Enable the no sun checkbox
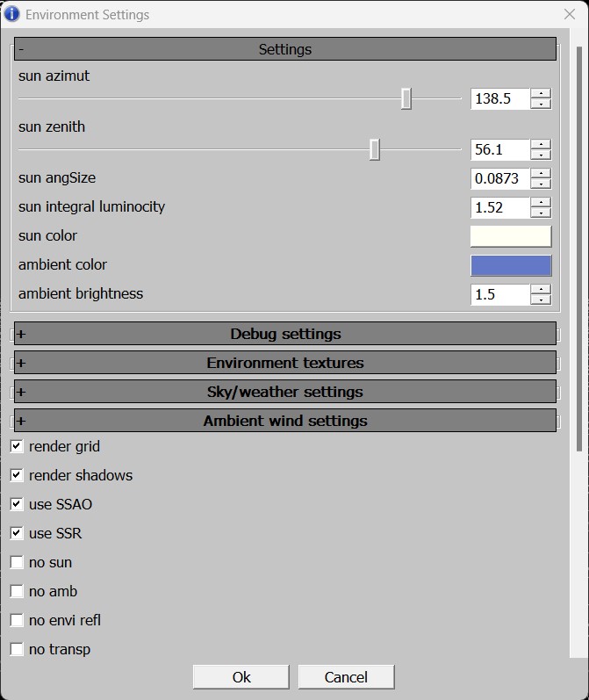Viewport: 589px width, 700px height. click(x=17, y=562)
